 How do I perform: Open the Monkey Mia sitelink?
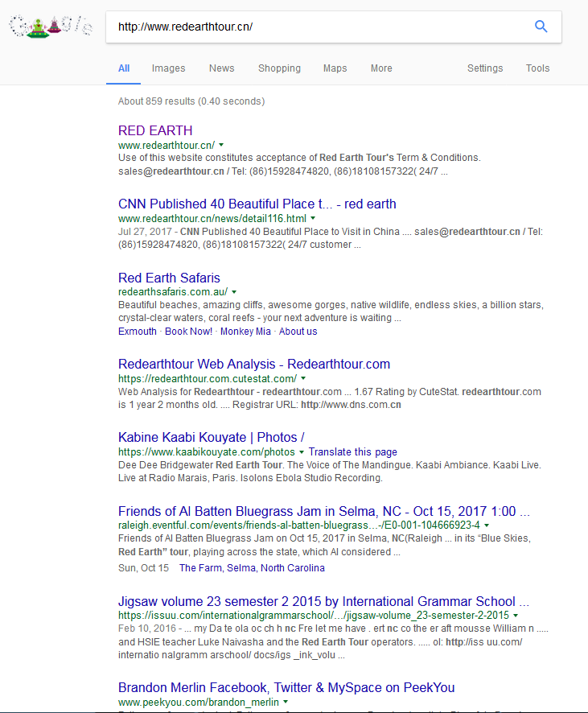point(245,332)
